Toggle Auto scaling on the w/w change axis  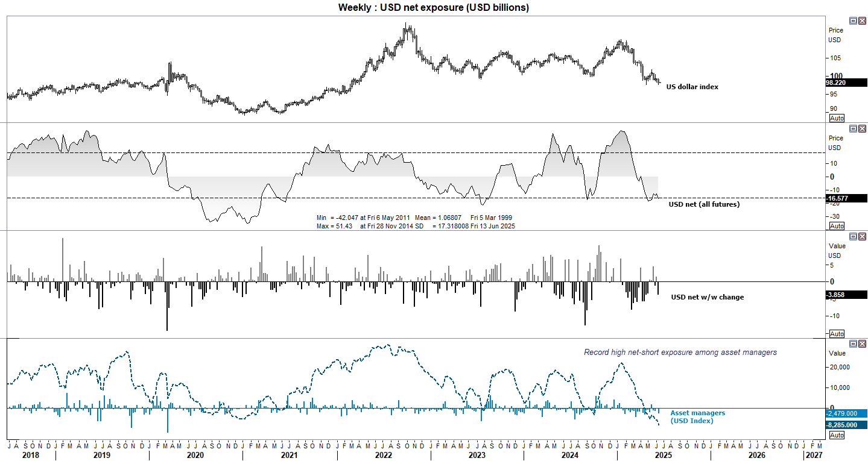836,333
